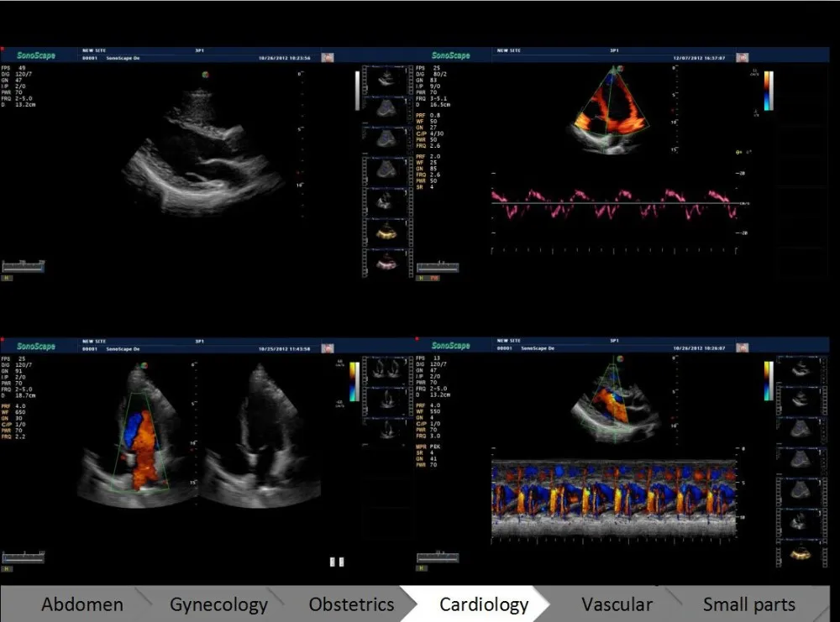The height and width of the screenshot is (622, 840).
Task: Click probe orientation dot atop the orange tissue Doppler sector
Action: [620, 69]
